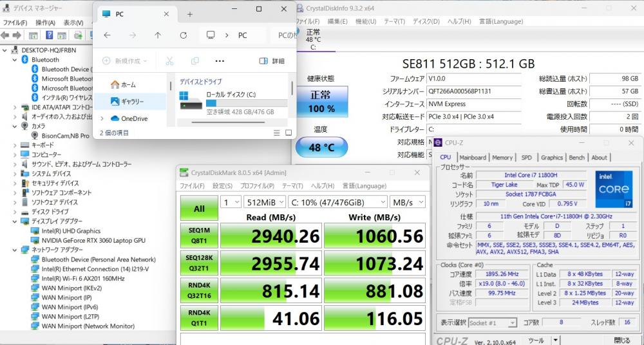Switch to the Mainboard tab in CPU-Z
This screenshot has height=345, width=644.
pyautogui.click(x=472, y=157)
